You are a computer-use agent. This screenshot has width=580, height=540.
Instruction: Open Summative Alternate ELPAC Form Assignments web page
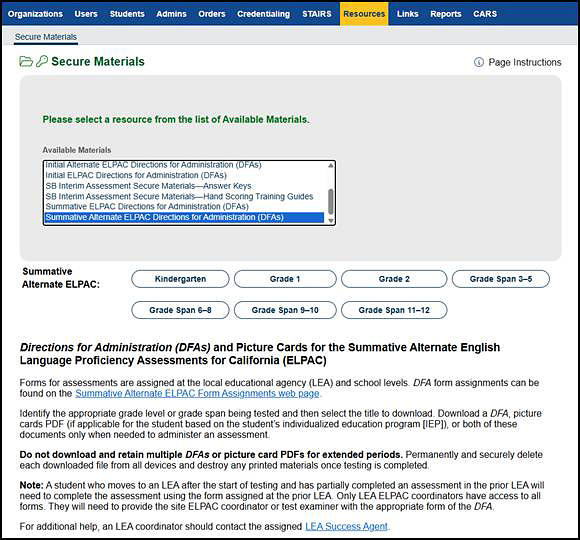(197, 394)
